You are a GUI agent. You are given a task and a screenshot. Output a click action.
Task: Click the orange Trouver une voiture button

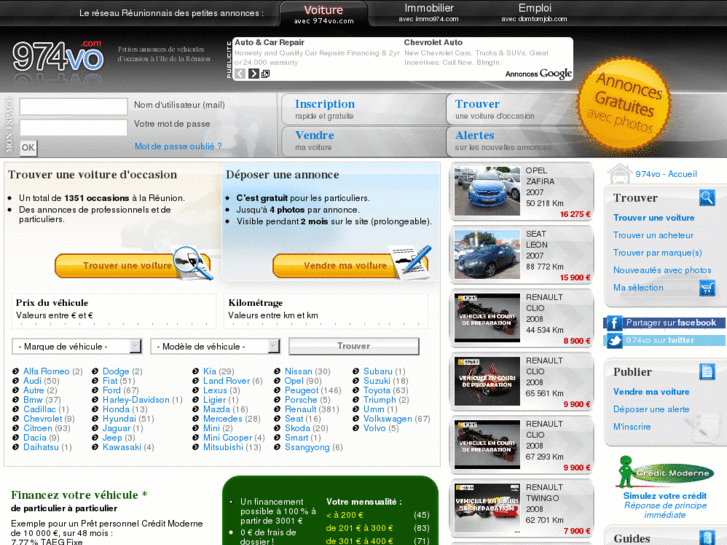(132, 265)
